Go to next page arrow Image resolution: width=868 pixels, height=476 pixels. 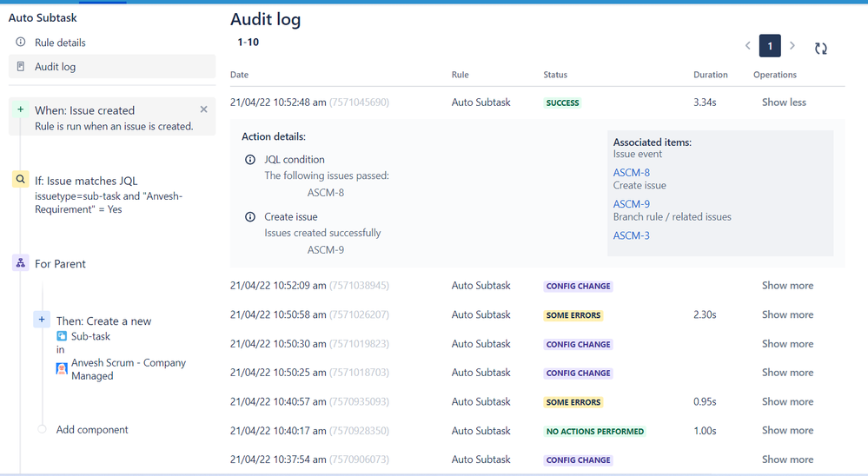pyautogui.click(x=792, y=46)
